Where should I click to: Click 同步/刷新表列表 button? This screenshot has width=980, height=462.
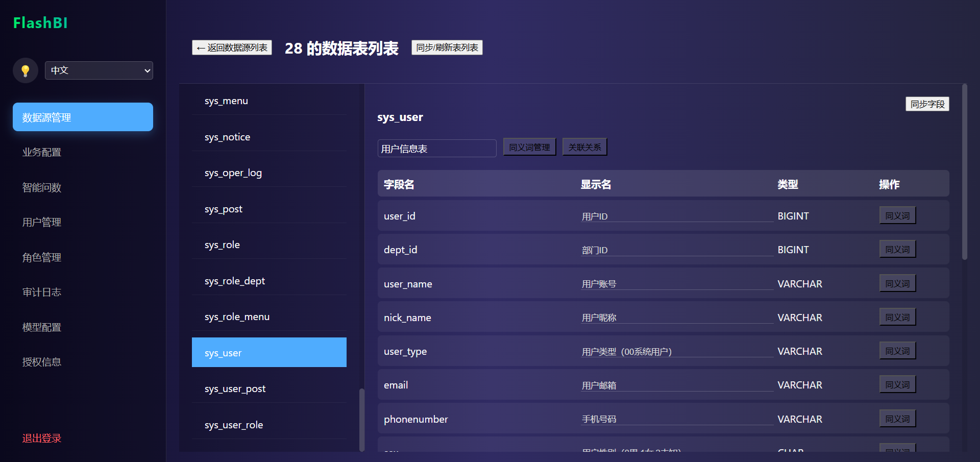pos(447,47)
